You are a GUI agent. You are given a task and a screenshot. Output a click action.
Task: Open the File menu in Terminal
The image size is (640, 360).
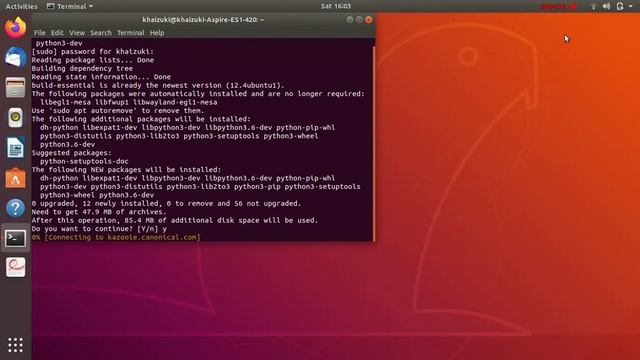pos(40,33)
